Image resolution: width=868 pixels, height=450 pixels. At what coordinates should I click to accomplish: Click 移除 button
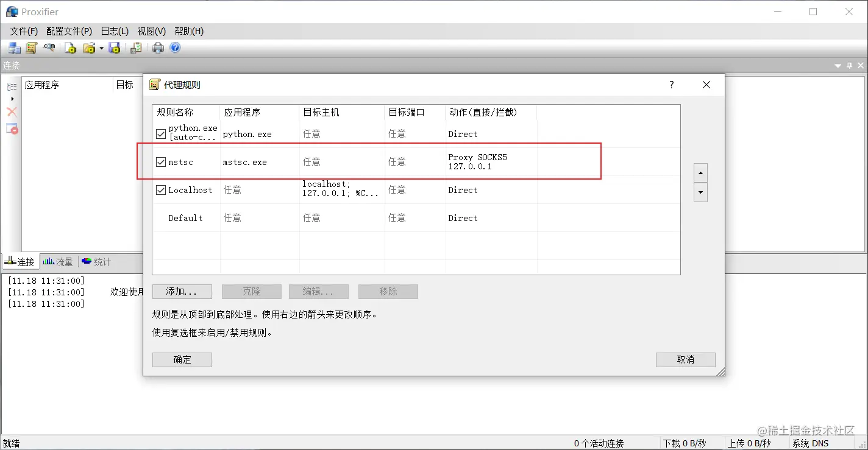[388, 292]
